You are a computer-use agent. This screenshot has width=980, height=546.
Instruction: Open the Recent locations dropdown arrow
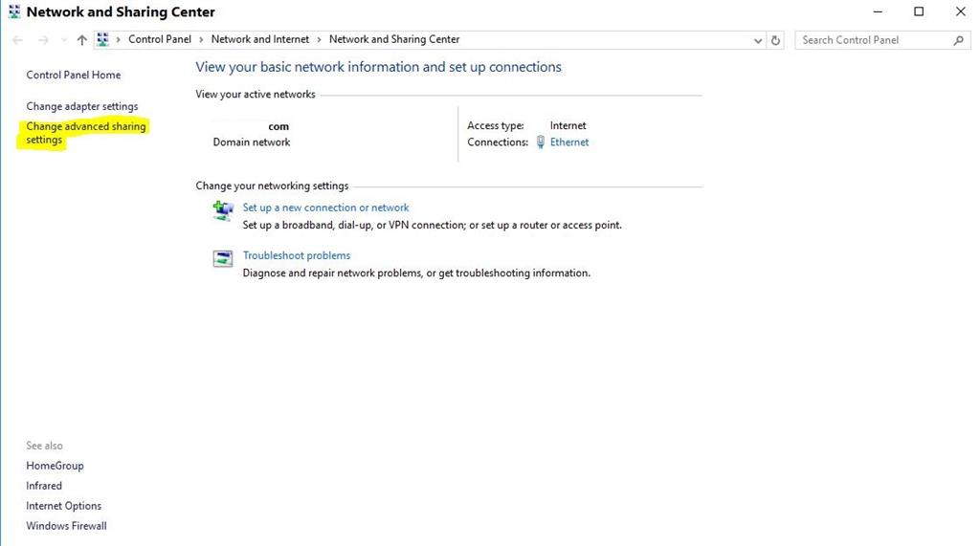63,40
